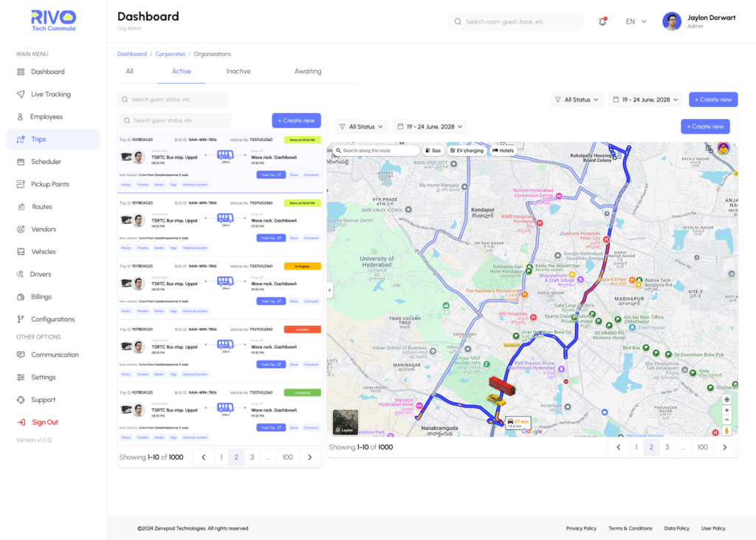This screenshot has height=540, width=756.
Task: Click the Live Tracking sidebar icon
Action: [21, 95]
